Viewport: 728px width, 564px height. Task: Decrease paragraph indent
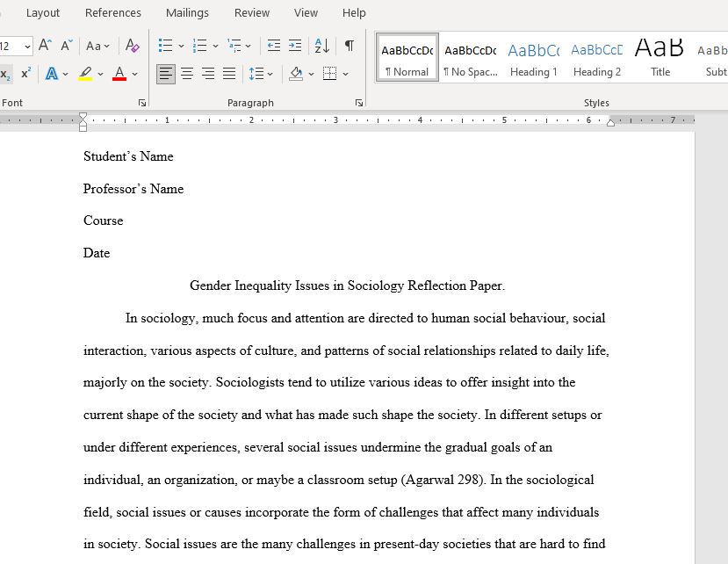pyautogui.click(x=274, y=46)
